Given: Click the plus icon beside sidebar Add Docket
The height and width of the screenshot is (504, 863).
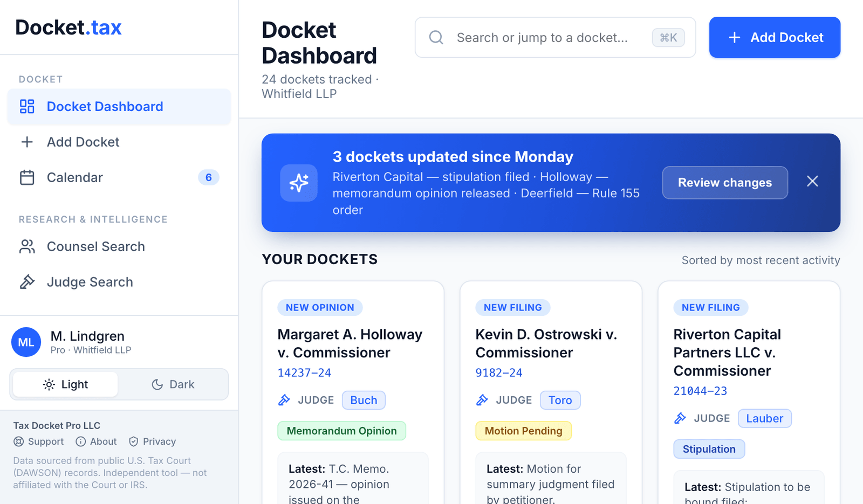Looking at the screenshot, I should click(27, 142).
